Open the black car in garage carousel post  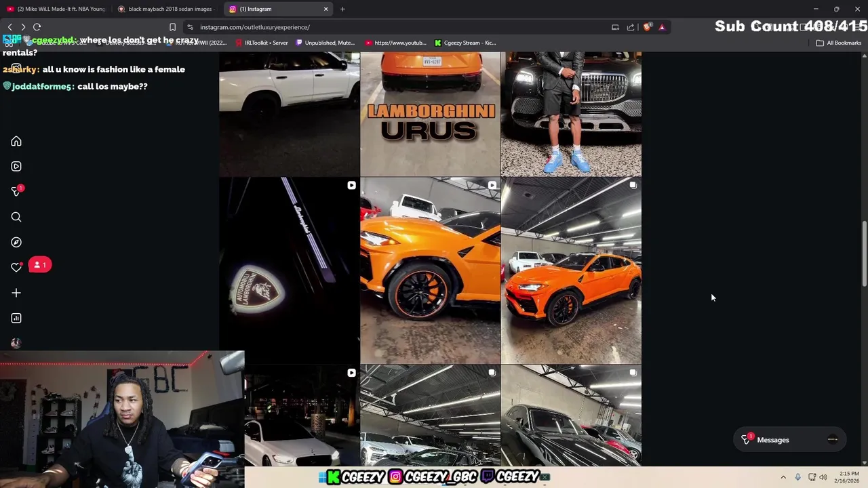571,415
